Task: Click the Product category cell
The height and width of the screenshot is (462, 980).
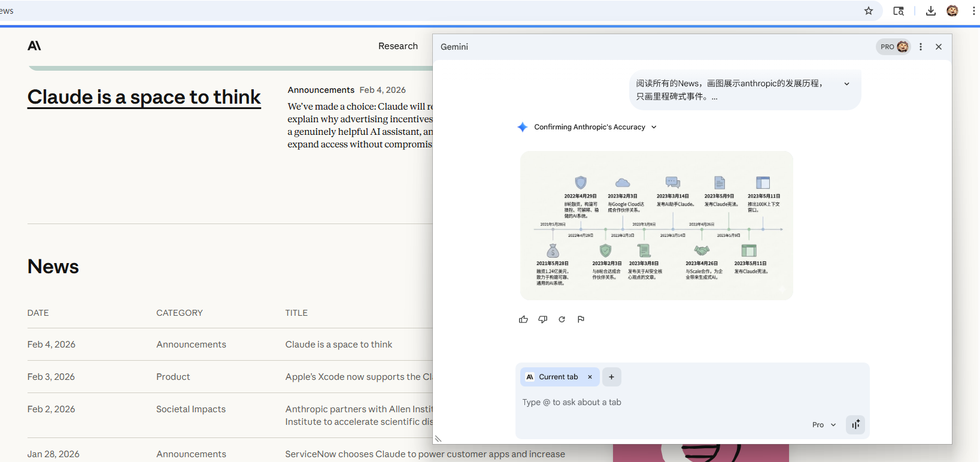Action: pos(173,377)
